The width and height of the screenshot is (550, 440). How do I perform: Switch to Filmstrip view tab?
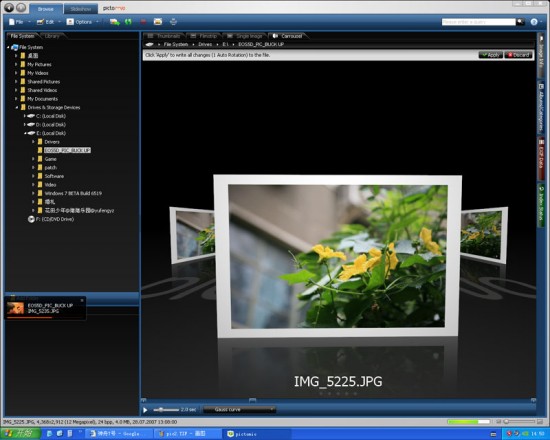click(x=204, y=36)
